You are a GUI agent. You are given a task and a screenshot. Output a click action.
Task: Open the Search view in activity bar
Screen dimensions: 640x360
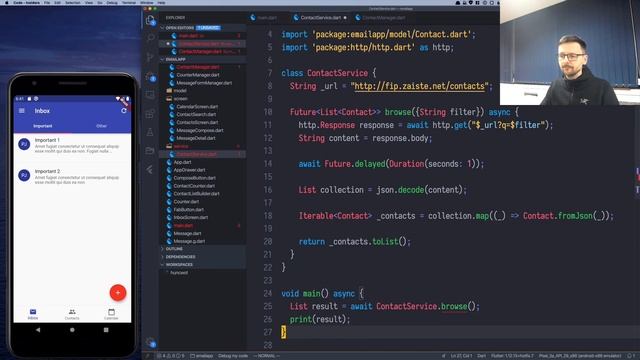(150, 38)
